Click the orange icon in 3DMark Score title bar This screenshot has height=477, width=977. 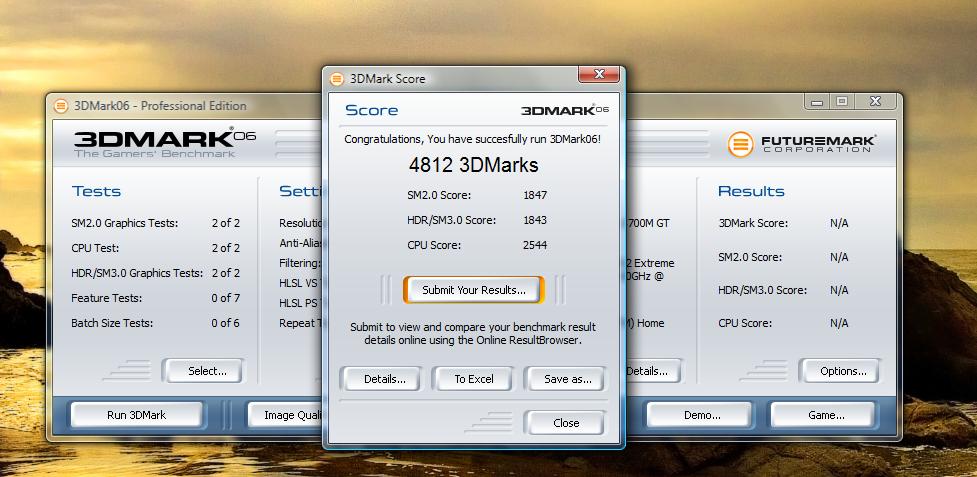[336, 79]
